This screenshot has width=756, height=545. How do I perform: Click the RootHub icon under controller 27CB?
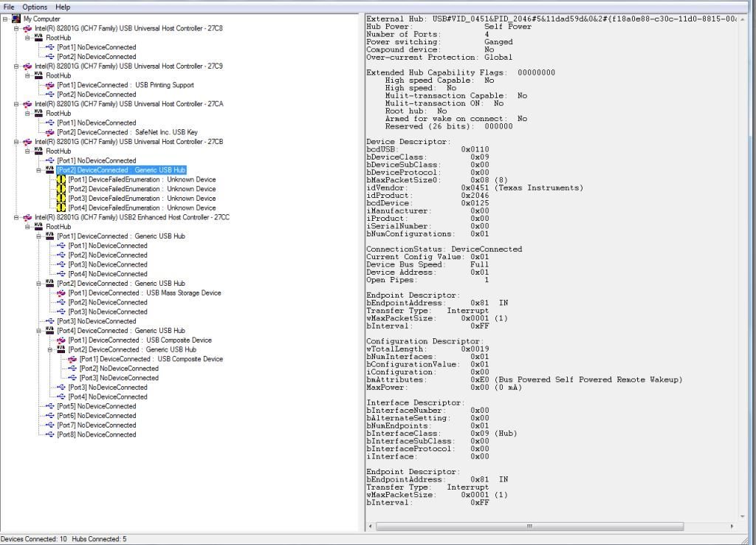pos(38,151)
